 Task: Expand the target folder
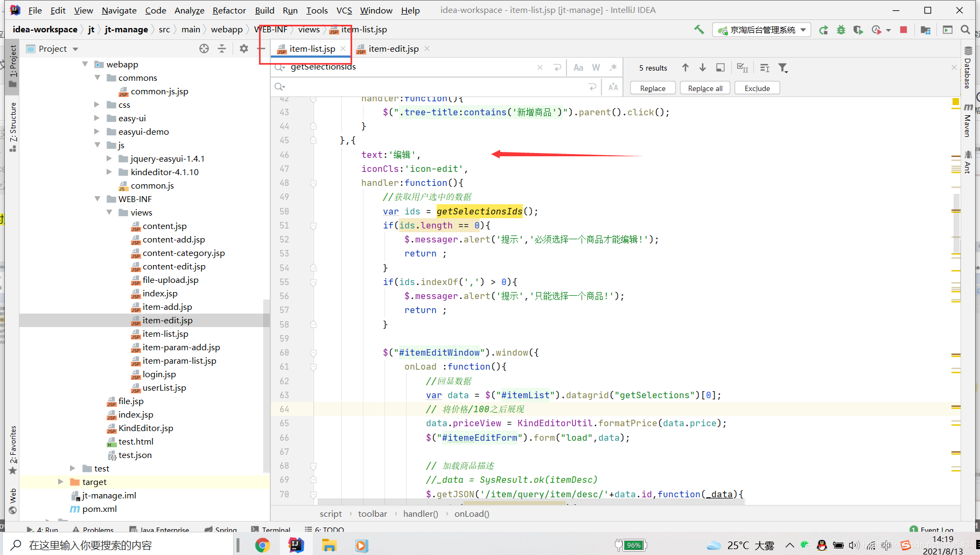(61, 482)
